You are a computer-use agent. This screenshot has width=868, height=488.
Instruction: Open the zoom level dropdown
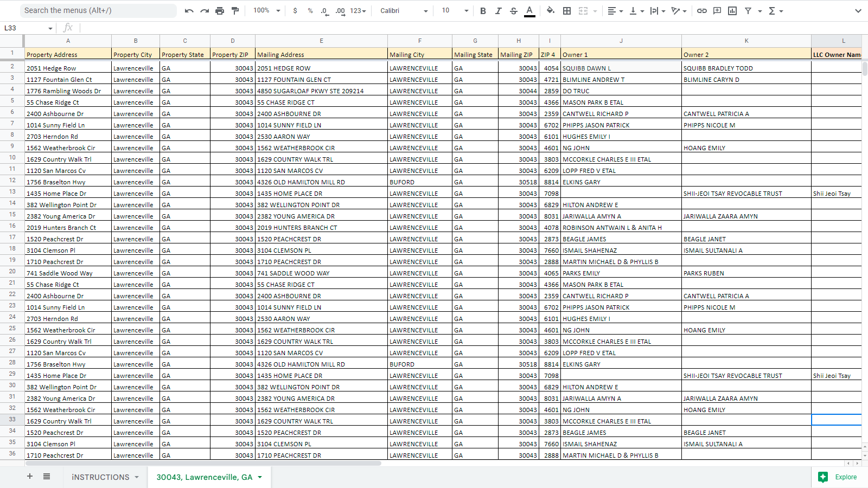tap(266, 11)
